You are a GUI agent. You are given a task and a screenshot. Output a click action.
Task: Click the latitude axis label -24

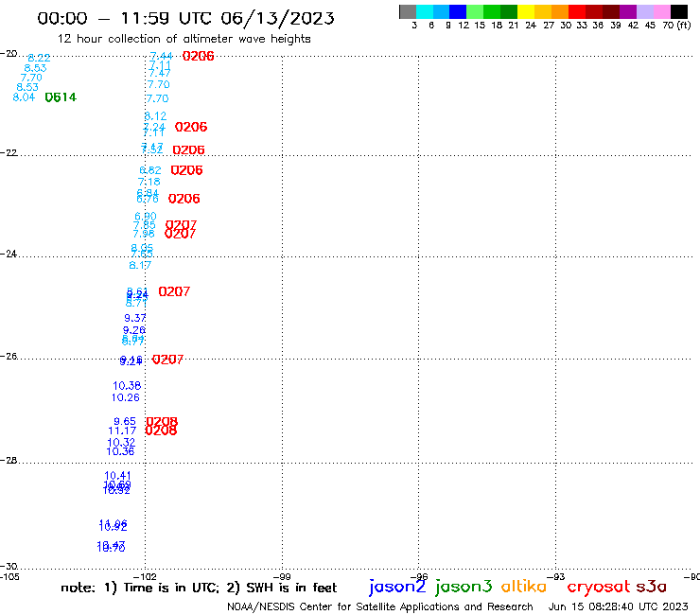click(9, 254)
